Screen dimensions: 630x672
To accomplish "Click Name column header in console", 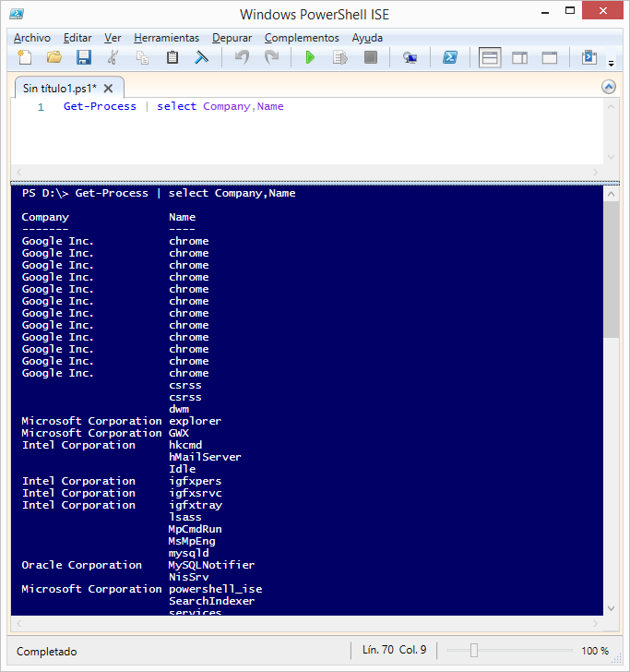I will click(182, 217).
